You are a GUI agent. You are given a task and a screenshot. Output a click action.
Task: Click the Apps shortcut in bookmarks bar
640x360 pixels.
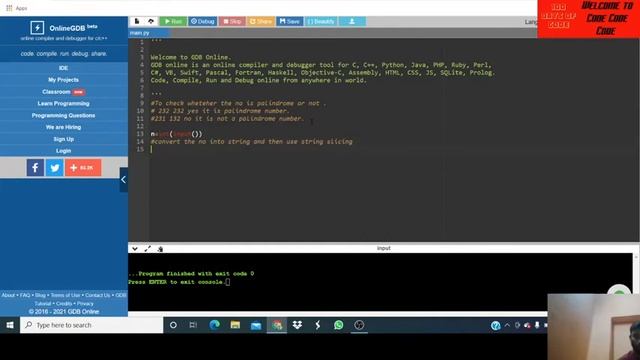click(16, 8)
